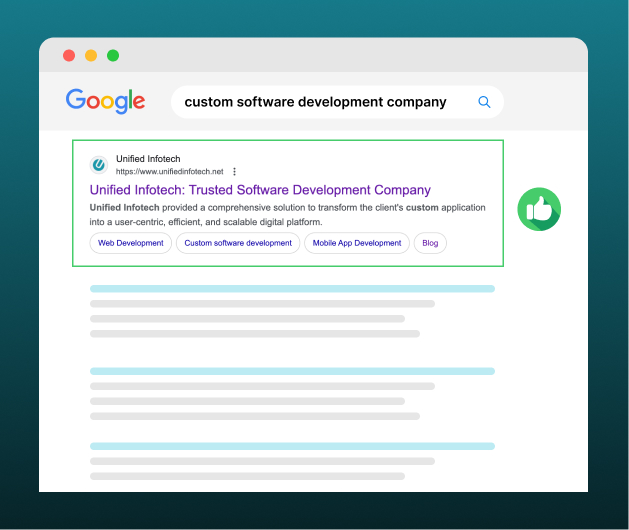
Task: Click the Unified Infotech site name text
Action: coord(148,159)
